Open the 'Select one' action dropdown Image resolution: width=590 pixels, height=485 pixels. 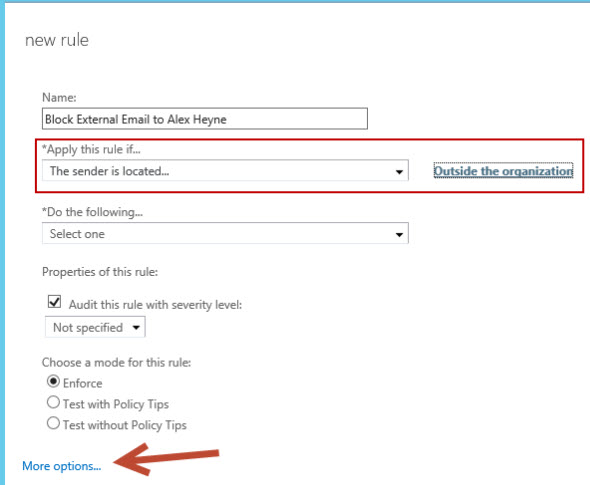(225, 234)
